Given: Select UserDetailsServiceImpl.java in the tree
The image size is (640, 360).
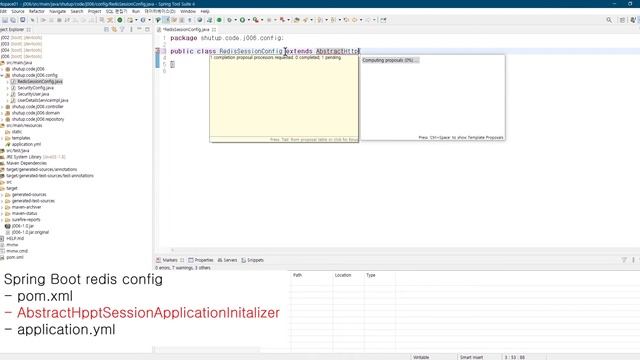Looking at the screenshot, I should coord(42,100).
